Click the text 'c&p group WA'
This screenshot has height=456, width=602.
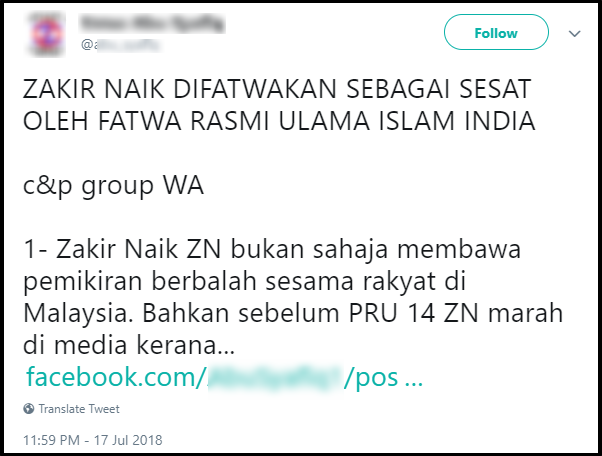(113, 187)
